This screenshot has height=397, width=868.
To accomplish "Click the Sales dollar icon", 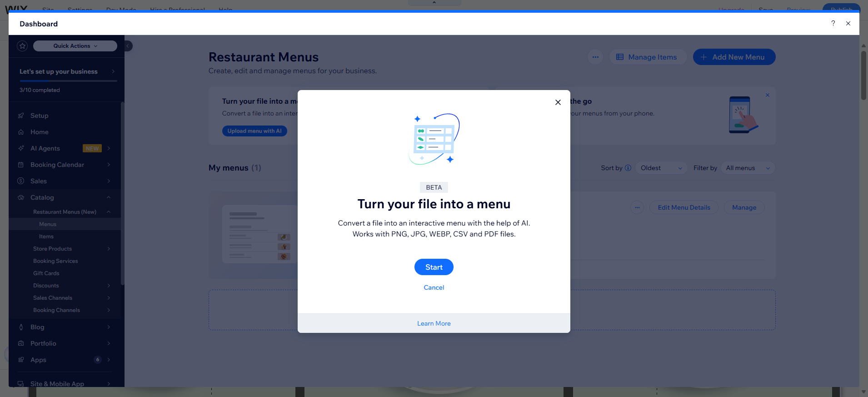I will point(21,181).
